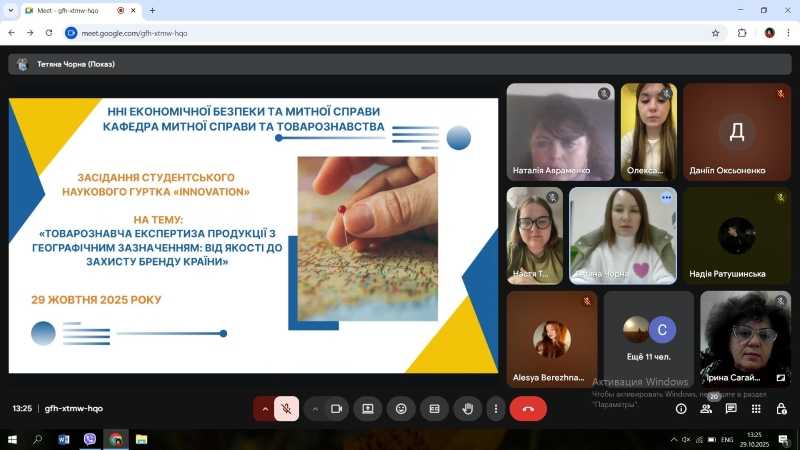Open options dots on Тетяна Чорна tile
This screenshot has width=800, height=450.
666,197
